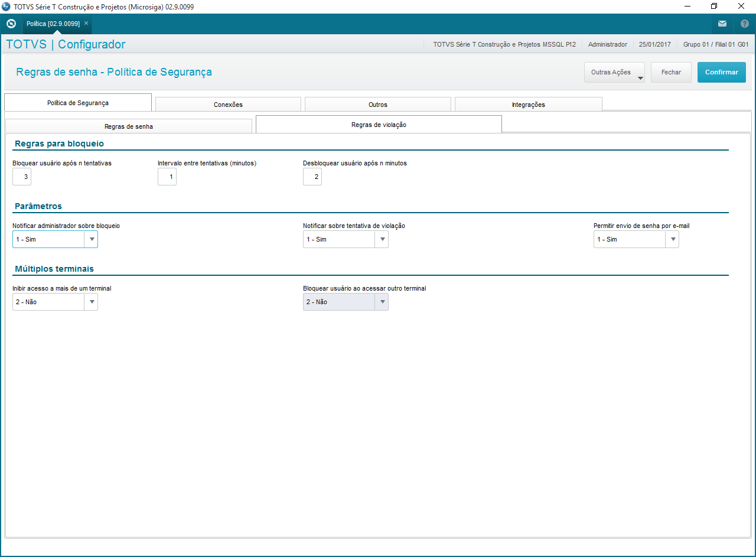
Task: Open the help question mark icon
Action: tap(744, 24)
